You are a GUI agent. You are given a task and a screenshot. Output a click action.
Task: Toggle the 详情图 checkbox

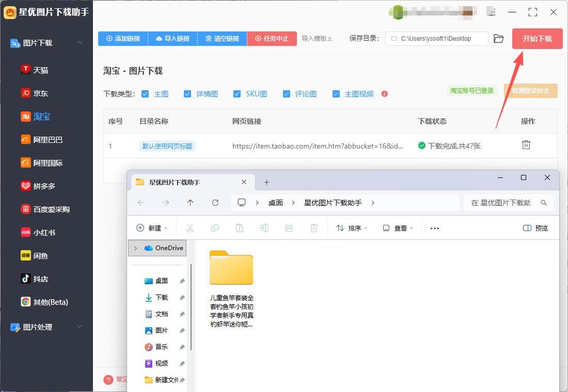click(x=187, y=94)
